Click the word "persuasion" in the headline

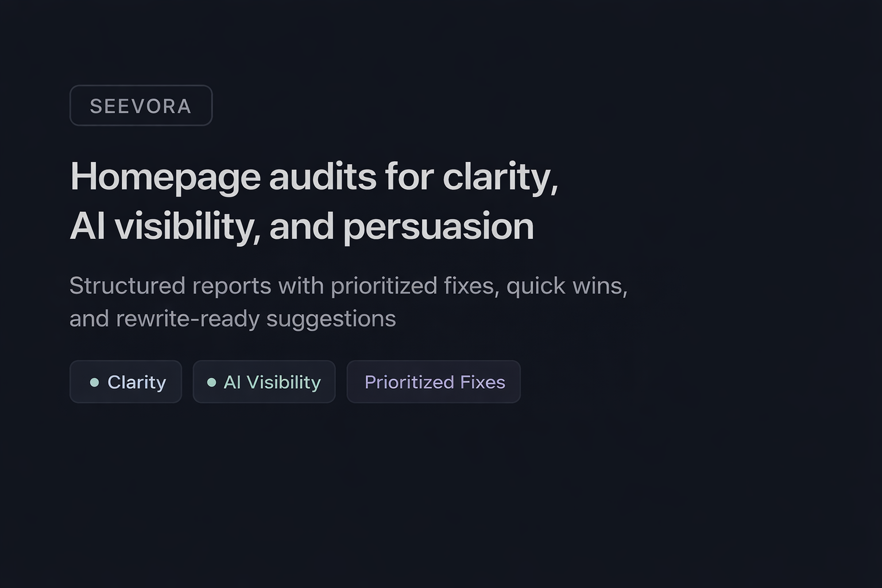point(438,226)
